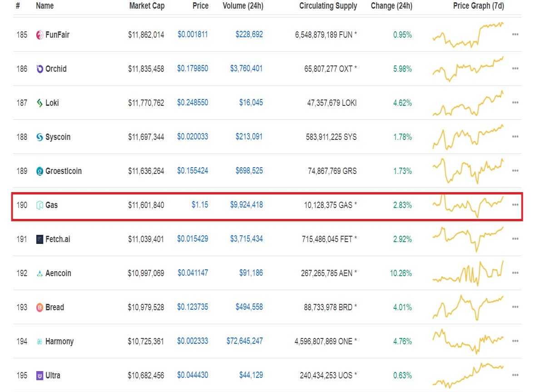
Task: Open the more options menu for Syscoin
Action: (515, 137)
